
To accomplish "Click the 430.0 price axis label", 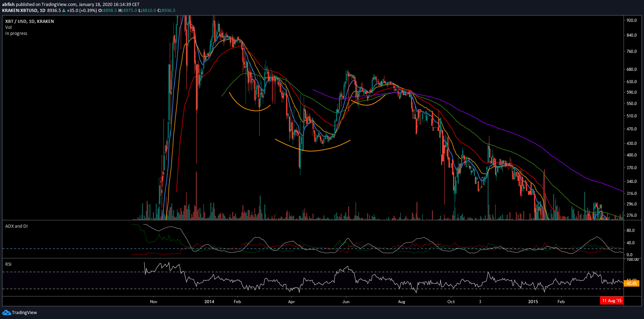I will coord(632,143).
